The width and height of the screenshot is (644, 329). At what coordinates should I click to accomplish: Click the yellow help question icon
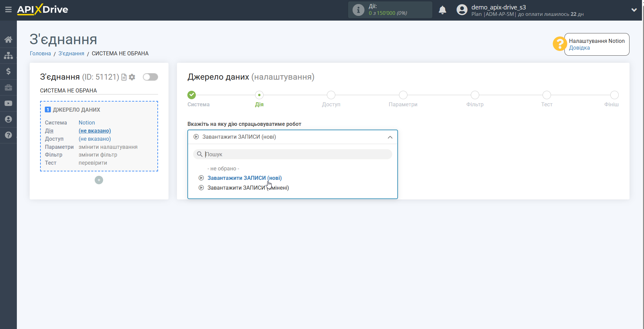[559, 44]
